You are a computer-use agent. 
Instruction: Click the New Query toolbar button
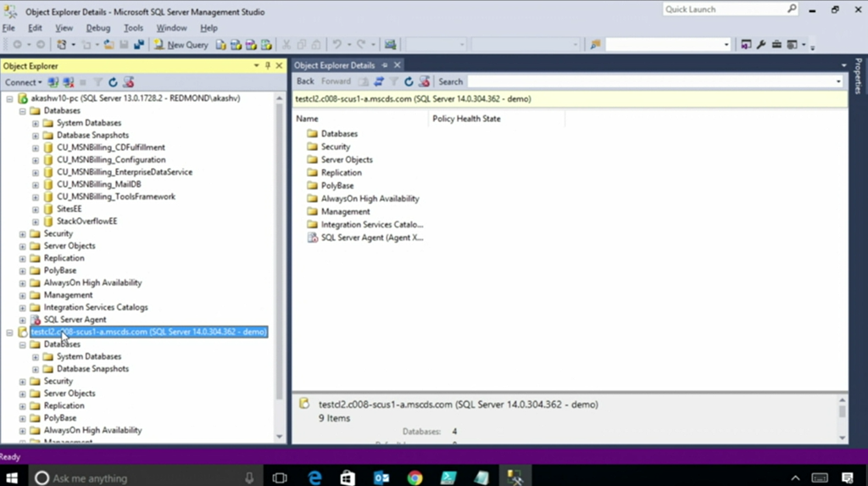181,45
